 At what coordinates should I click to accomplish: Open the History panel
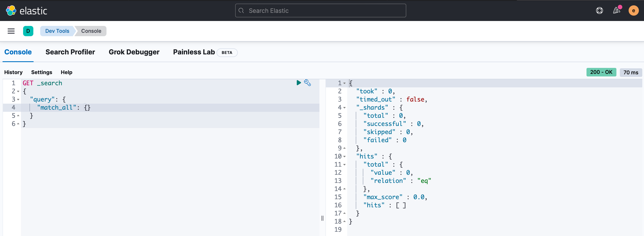[13, 72]
